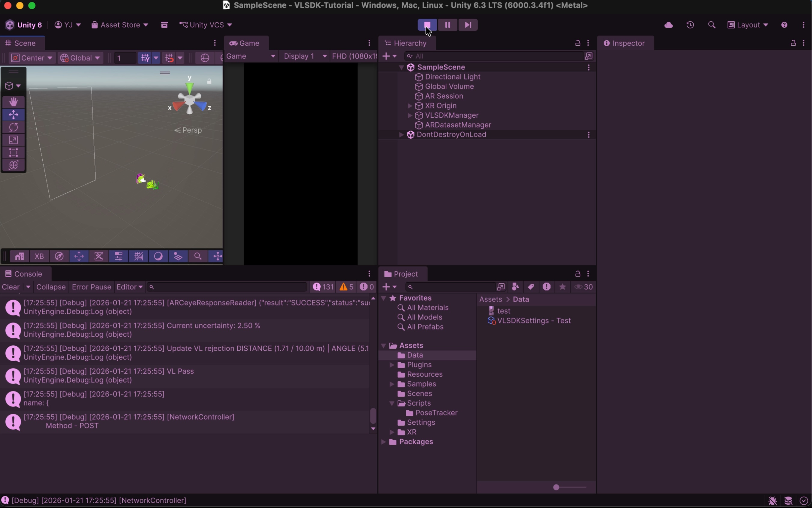812x508 pixels.
Task: Select the Hand view tool
Action: click(x=14, y=102)
